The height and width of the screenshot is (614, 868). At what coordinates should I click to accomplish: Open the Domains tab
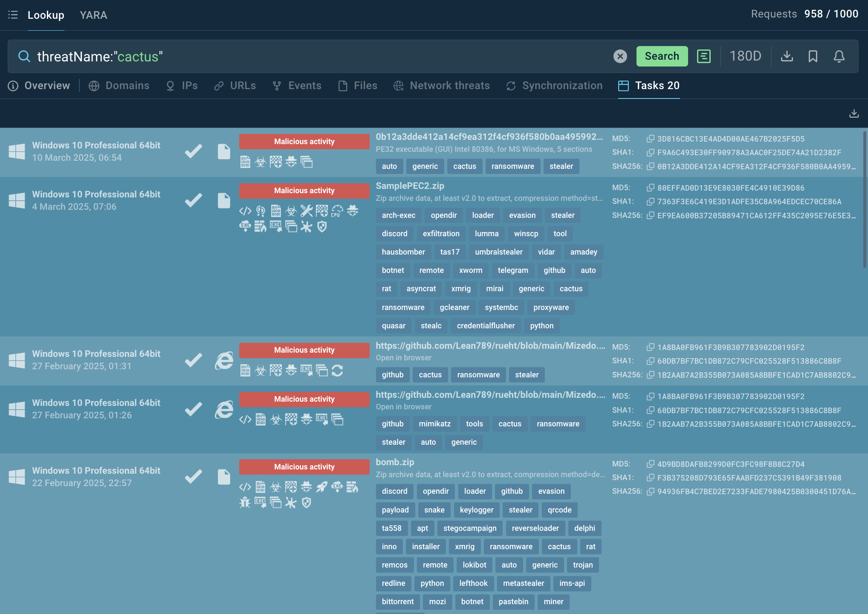point(119,86)
